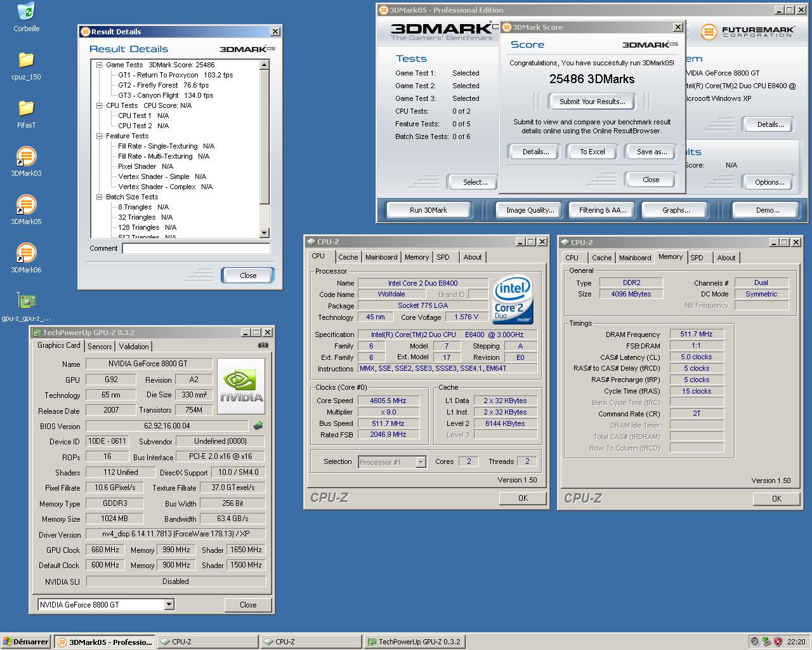Open the Processor #1 selection dropdown

click(x=421, y=462)
